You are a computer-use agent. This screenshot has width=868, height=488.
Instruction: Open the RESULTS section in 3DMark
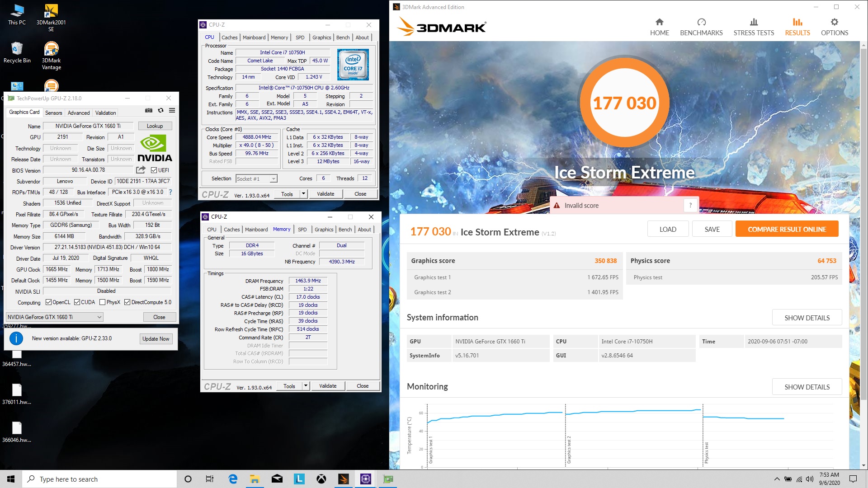pyautogui.click(x=797, y=27)
